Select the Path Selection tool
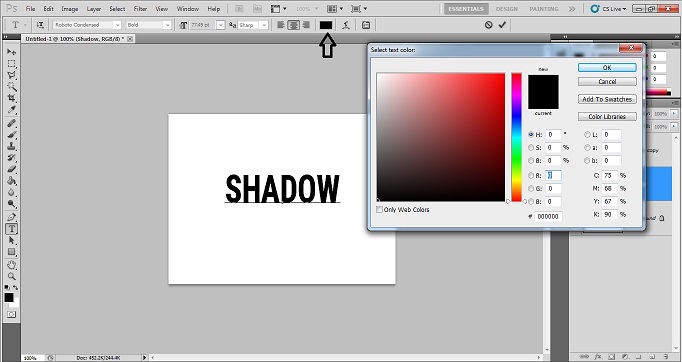Image resolution: width=682 pixels, height=362 pixels. 11,240
